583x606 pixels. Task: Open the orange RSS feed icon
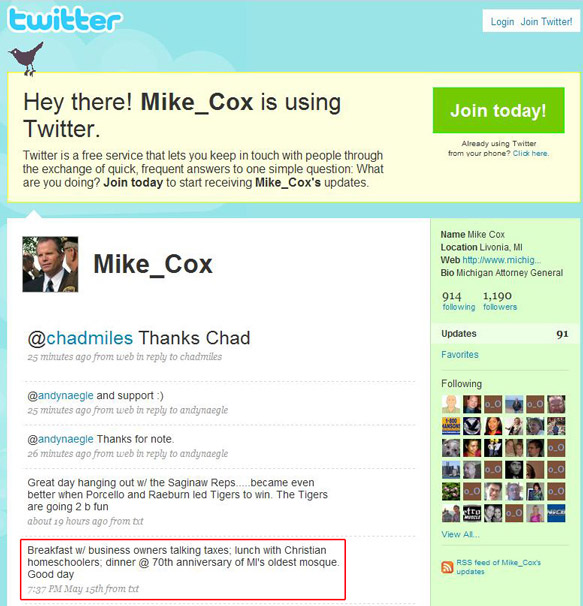(447, 567)
